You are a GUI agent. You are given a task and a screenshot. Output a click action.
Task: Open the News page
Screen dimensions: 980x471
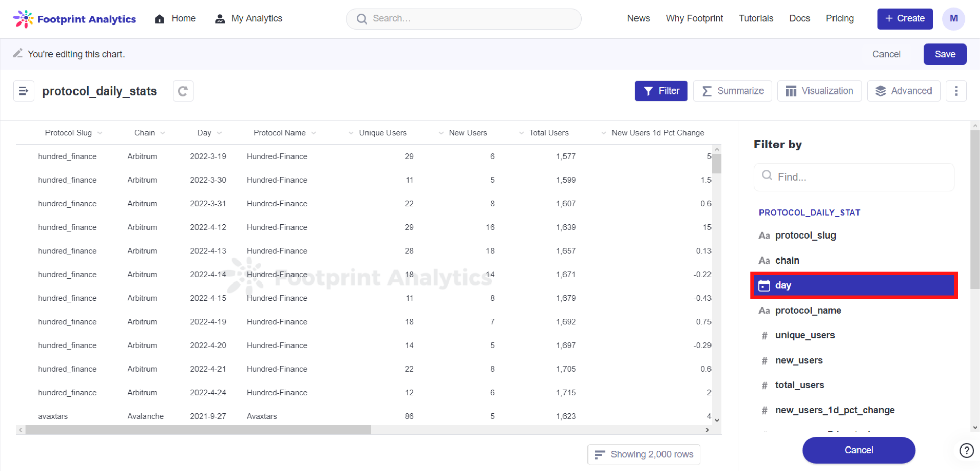coord(639,19)
